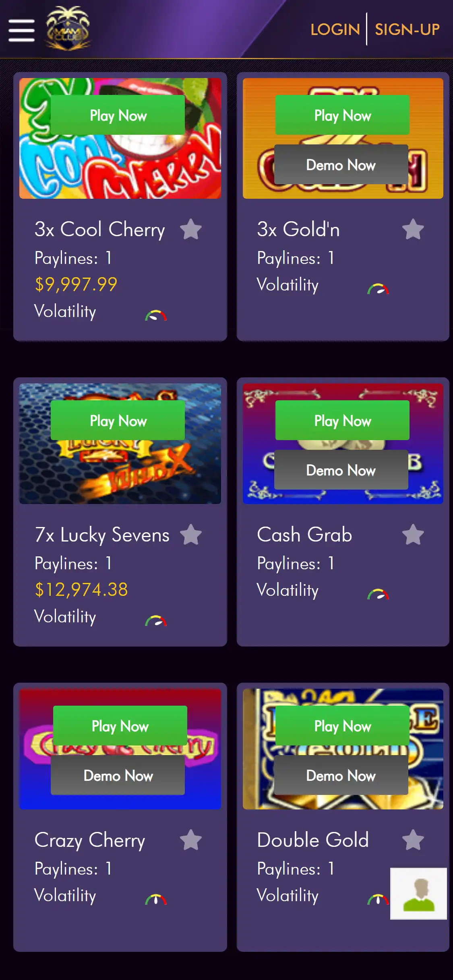453x980 pixels.
Task: Favorite 3x Gold'n with star
Action: point(413,229)
